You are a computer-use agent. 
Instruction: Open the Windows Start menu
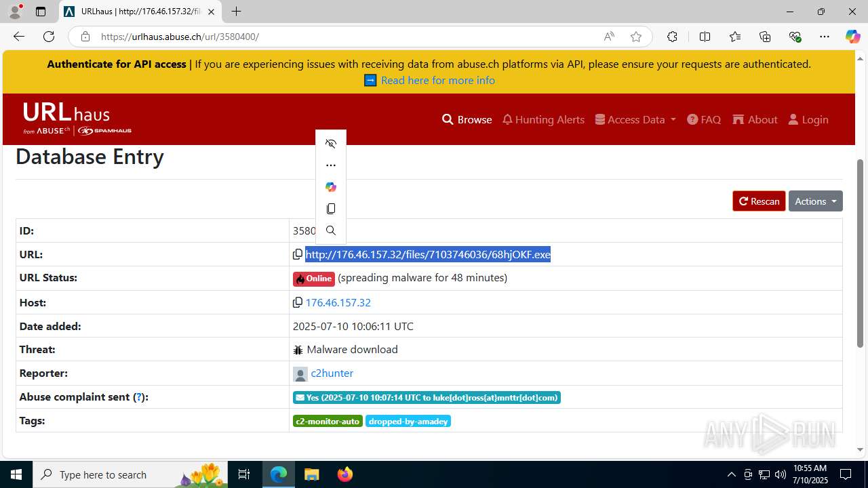(x=16, y=474)
